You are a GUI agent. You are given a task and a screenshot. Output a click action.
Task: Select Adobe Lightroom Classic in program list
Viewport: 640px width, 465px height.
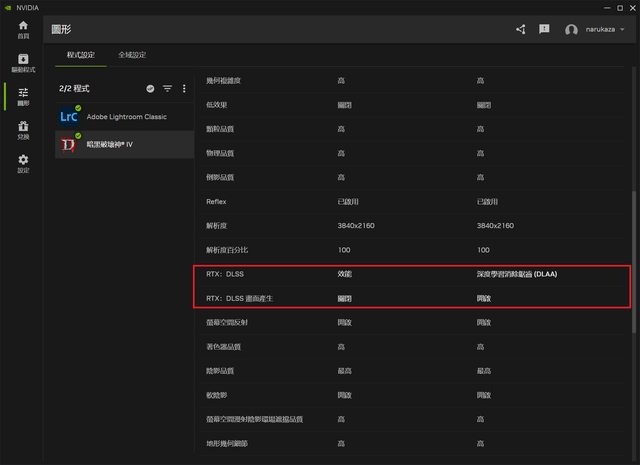[124, 116]
